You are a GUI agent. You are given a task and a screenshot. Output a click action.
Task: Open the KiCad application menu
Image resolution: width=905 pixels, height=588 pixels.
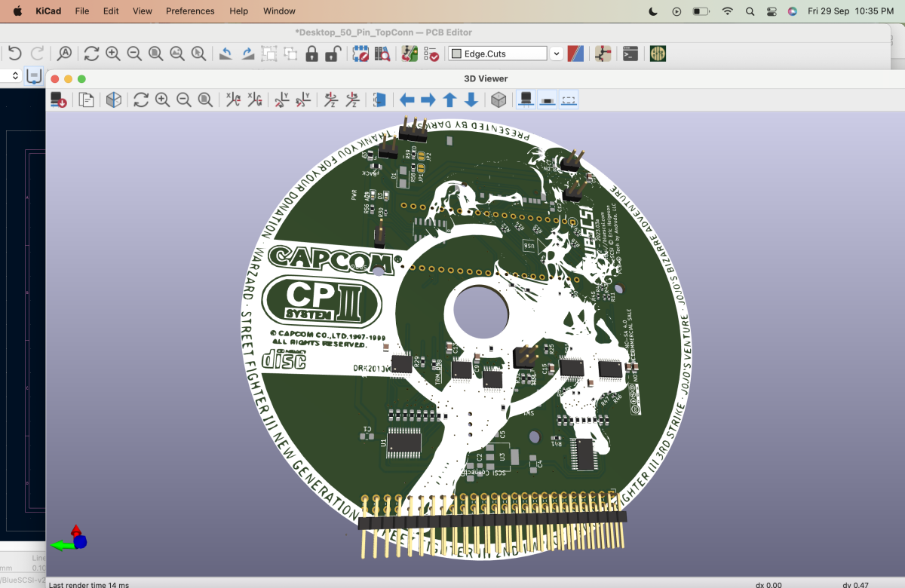[48, 11]
